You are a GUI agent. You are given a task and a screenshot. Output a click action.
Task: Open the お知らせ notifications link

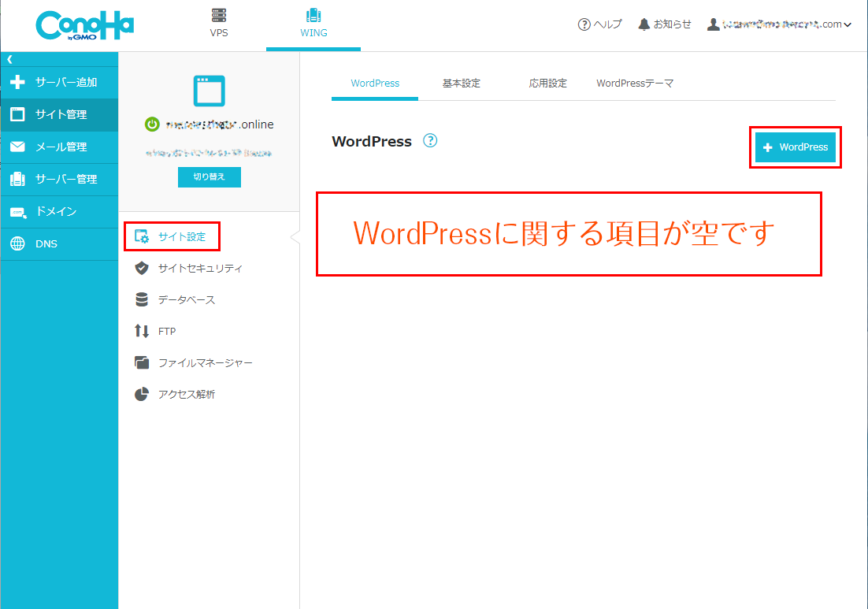pyautogui.click(x=672, y=24)
